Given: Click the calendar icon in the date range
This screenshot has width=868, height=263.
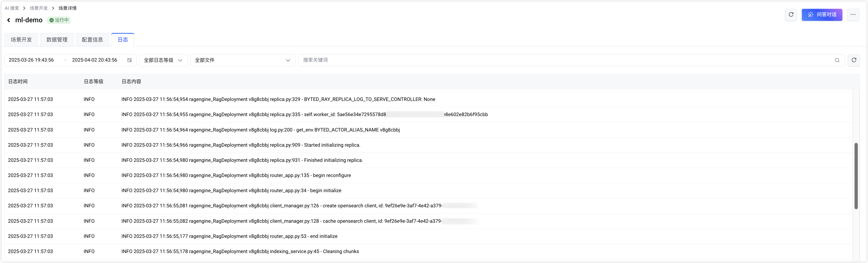Looking at the screenshot, I should coord(129,60).
